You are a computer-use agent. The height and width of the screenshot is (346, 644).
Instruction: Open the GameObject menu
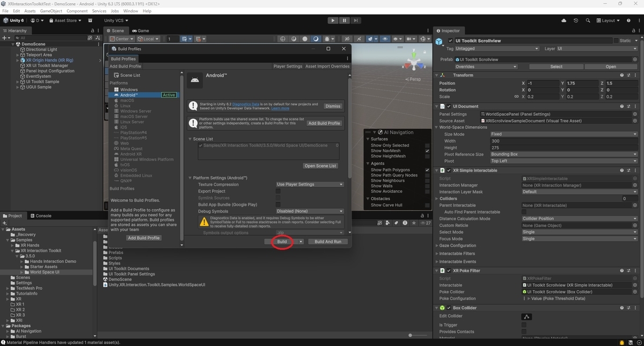[x=51, y=11]
